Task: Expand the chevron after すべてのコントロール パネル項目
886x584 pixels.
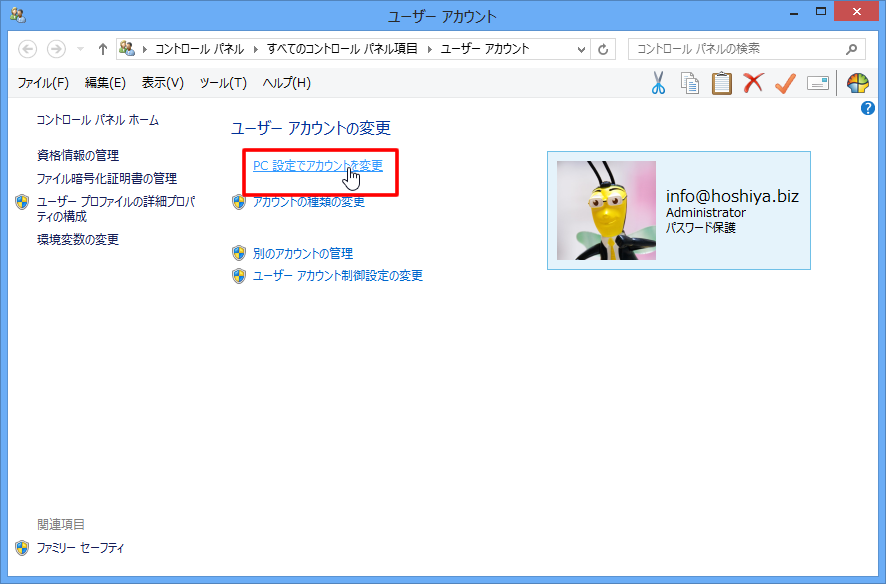Action: tap(429, 49)
